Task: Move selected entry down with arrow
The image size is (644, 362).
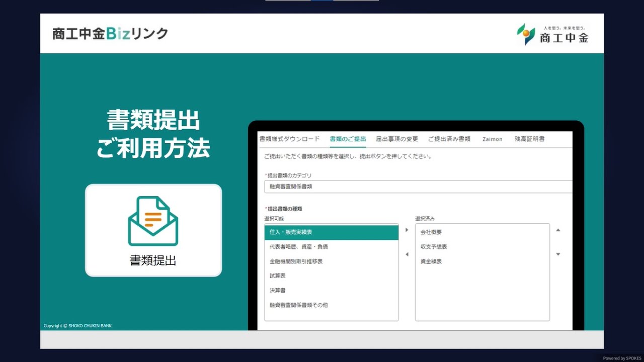Action: tap(558, 254)
